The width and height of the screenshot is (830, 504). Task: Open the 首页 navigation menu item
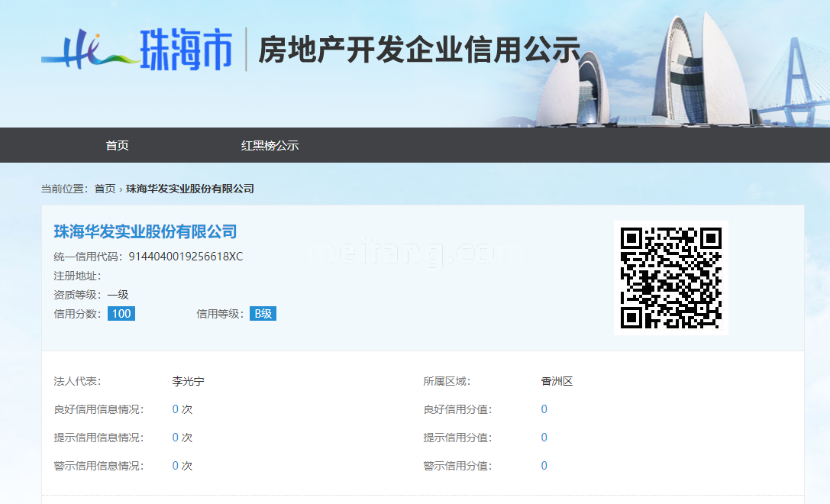(117, 145)
